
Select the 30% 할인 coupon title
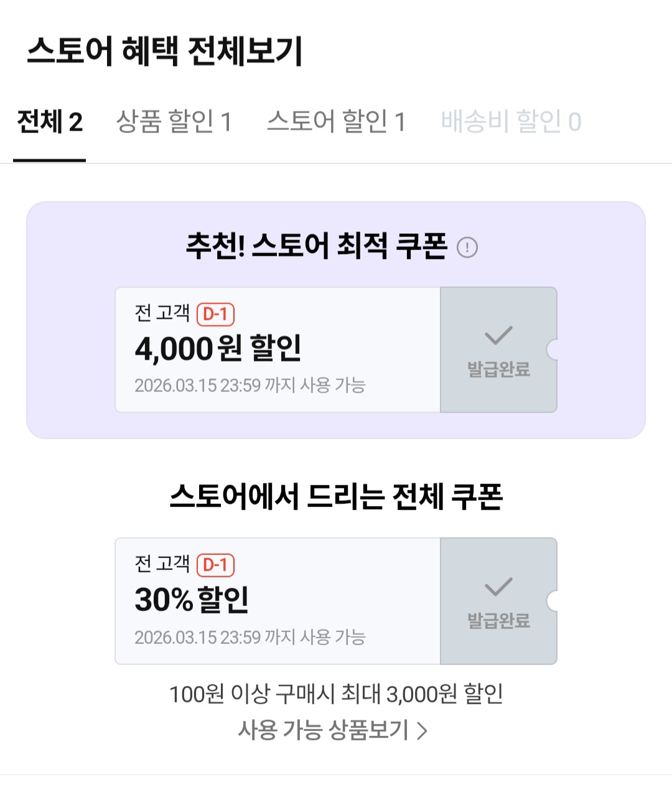point(192,600)
